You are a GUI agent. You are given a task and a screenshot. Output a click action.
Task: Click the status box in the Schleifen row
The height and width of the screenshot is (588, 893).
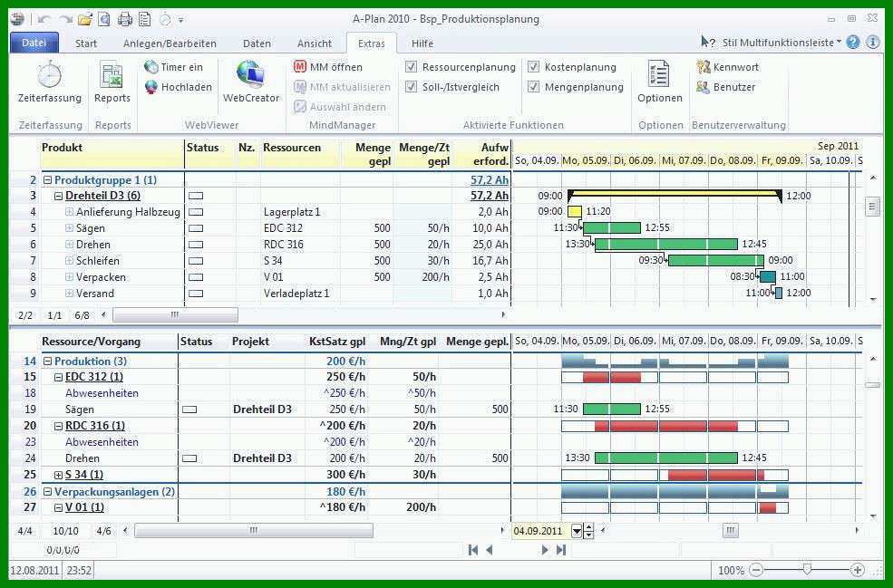[195, 261]
